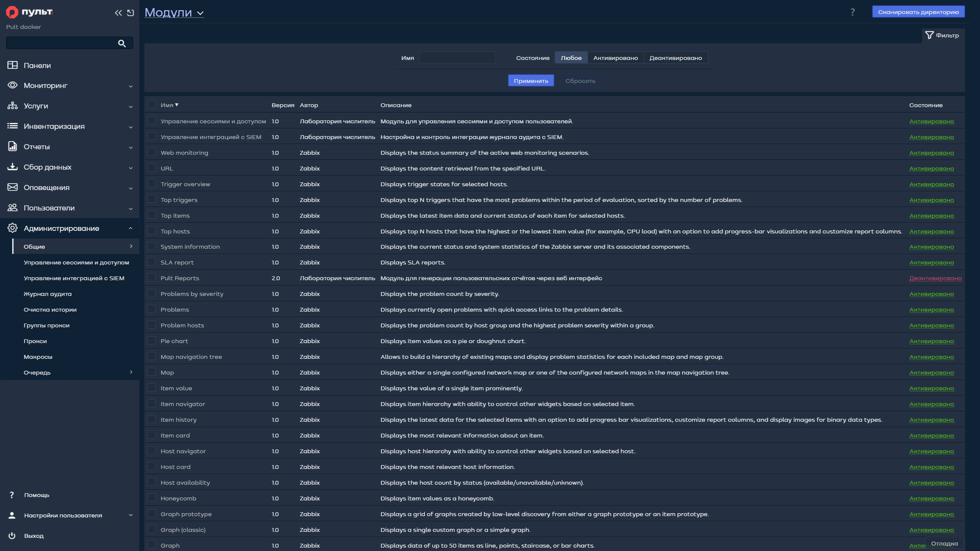
Task: Tick checkbox for Trigger overview row
Action: pos(151,183)
